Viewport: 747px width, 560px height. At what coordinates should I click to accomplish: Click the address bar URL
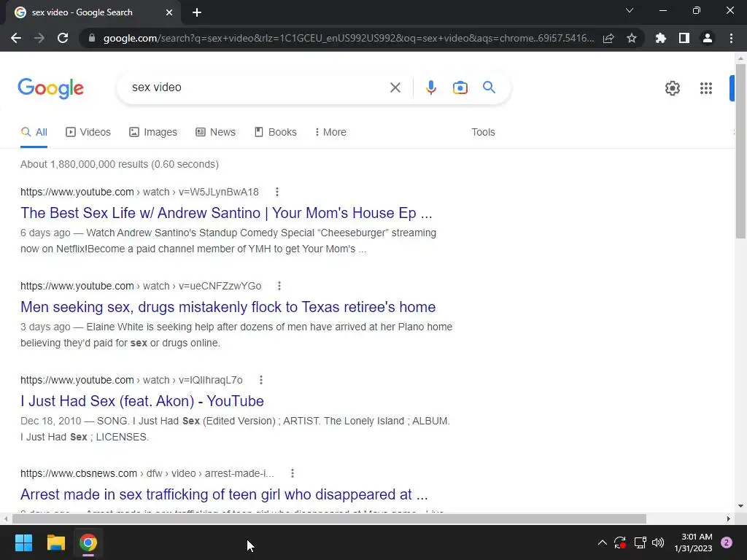point(348,38)
